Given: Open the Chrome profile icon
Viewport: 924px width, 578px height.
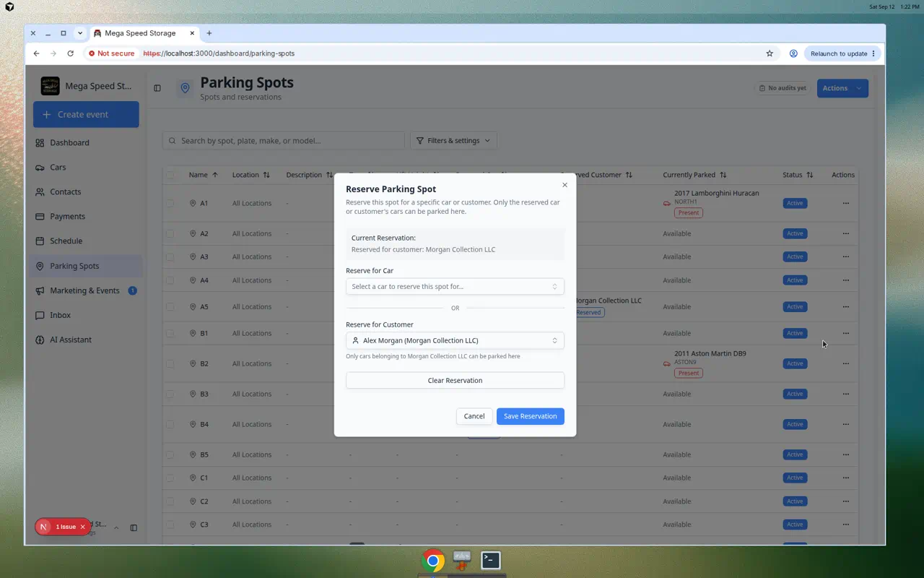Looking at the screenshot, I should click(x=793, y=53).
